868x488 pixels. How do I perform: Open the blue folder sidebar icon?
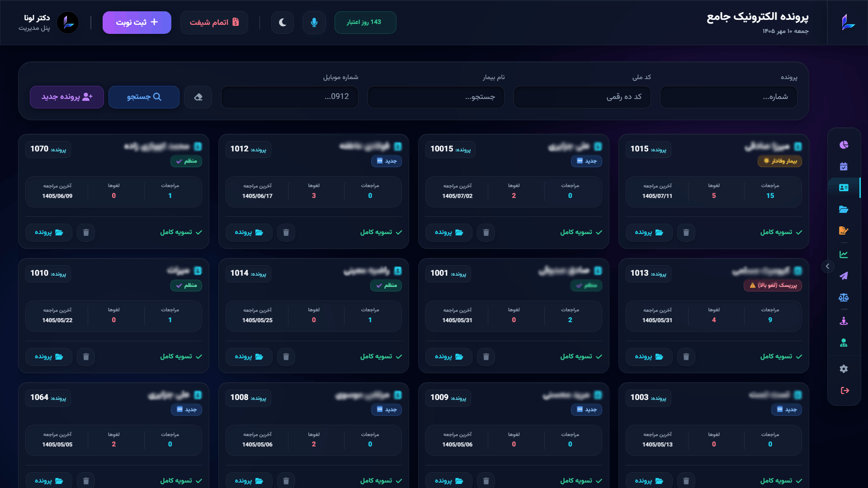click(844, 209)
